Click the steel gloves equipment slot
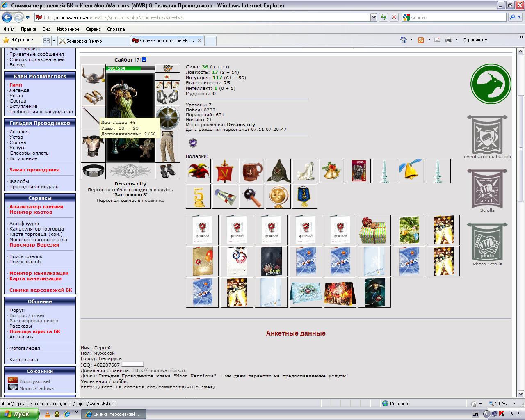 tap(167, 97)
